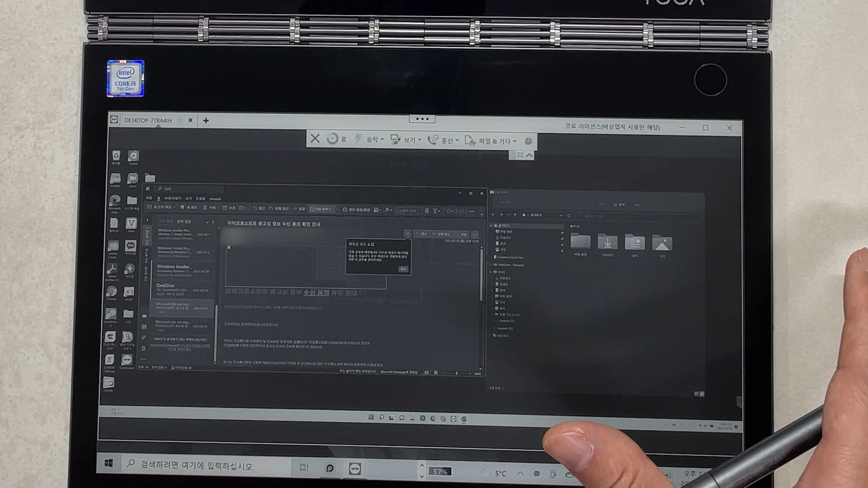The image size is (868, 488).
Task: Click the Windows Start button
Action: [108, 463]
